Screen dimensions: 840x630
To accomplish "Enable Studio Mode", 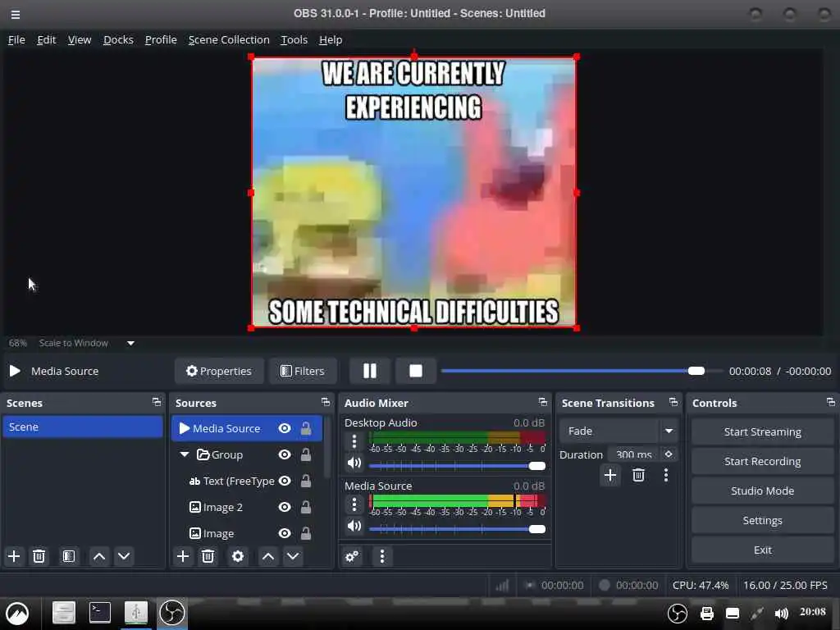I will pyautogui.click(x=762, y=491).
